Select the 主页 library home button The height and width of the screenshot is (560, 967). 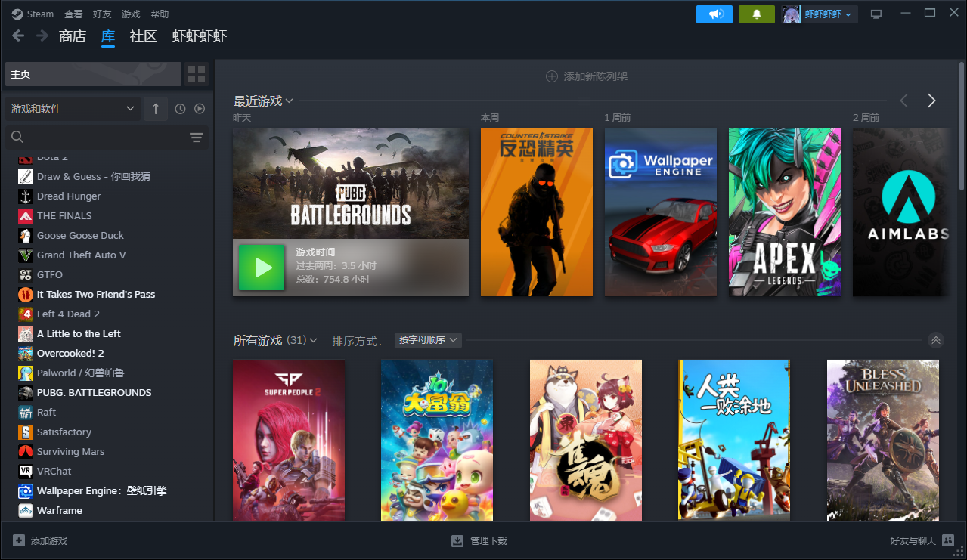93,74
